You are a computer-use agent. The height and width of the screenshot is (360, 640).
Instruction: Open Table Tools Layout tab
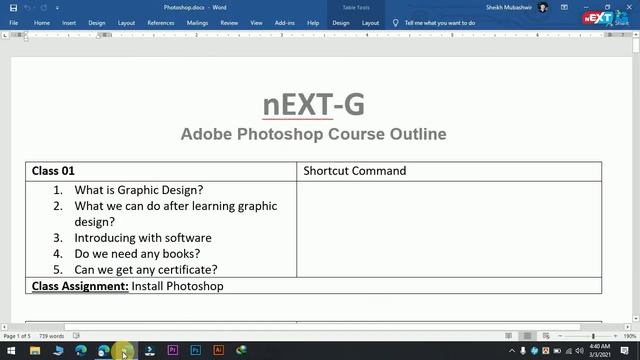[370, 23]
